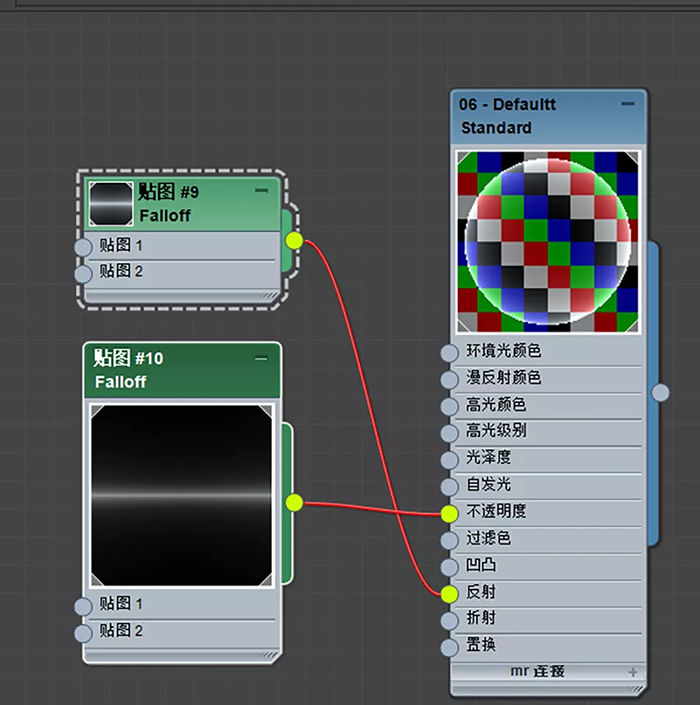The height and width of the screenshot is (705, 700).
Task: Click output socket of 贴图 #9 Falloff node
Action: 294,240
